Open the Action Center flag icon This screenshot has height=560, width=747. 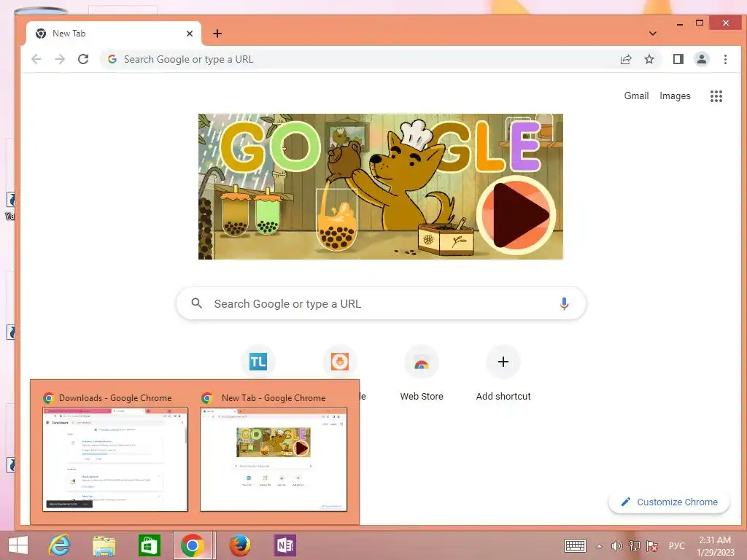click(x=652, y=545)
